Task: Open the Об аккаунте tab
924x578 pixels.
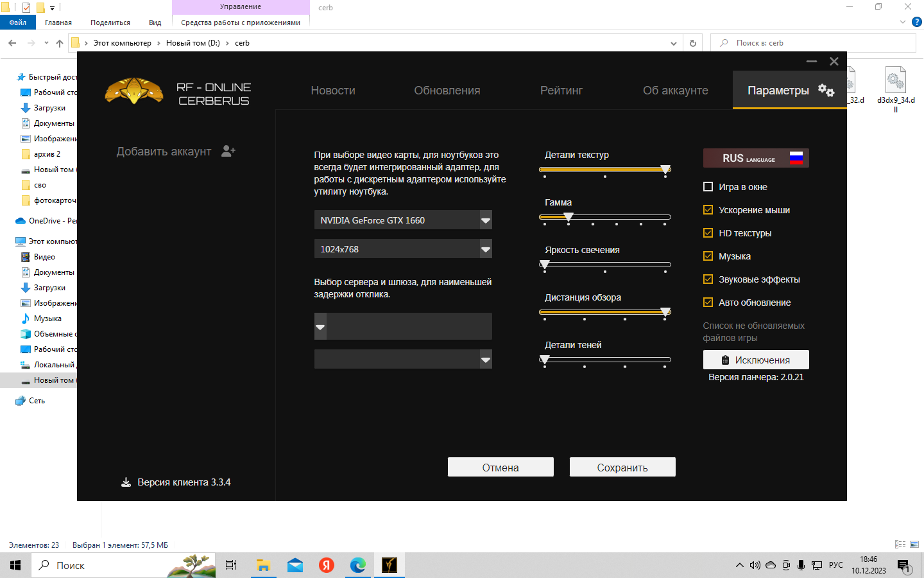Action: (x=676, y=91)
